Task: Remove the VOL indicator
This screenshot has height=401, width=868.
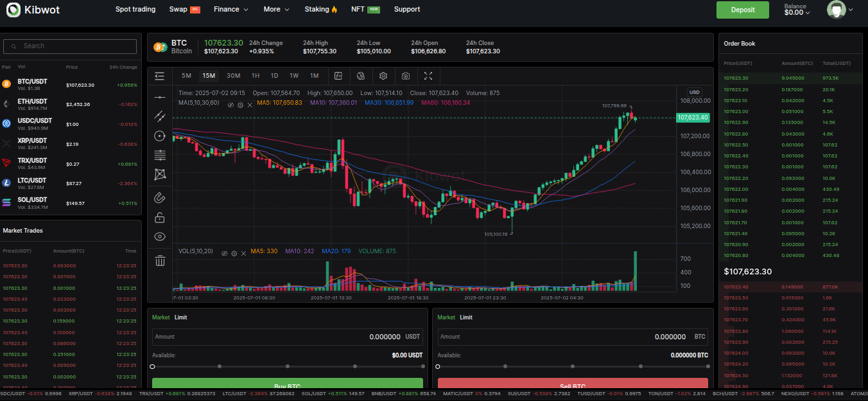Action: 243,253
